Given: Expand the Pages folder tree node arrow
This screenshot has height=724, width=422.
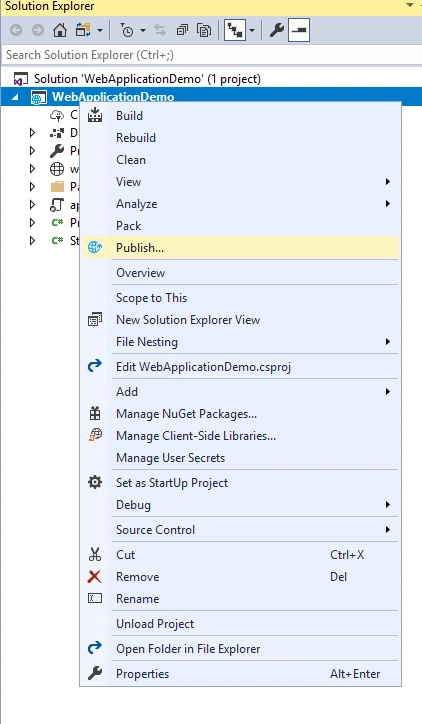Looking at the screenshot, I should [32, 187].
